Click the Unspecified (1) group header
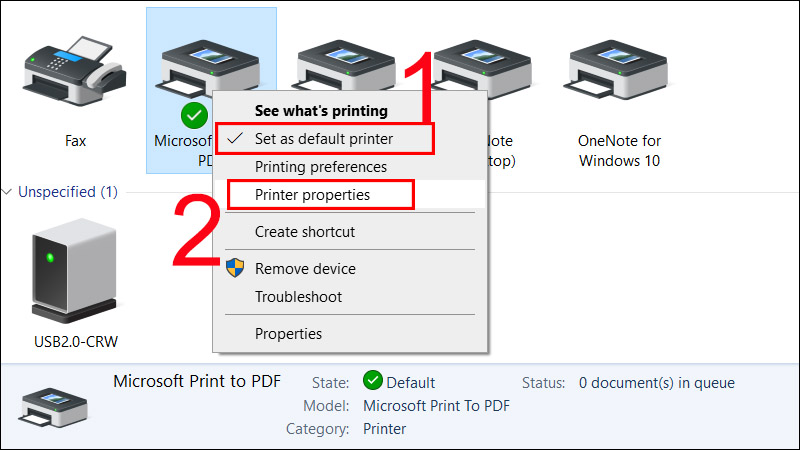 pyautogui.click(x=68, y=192)
